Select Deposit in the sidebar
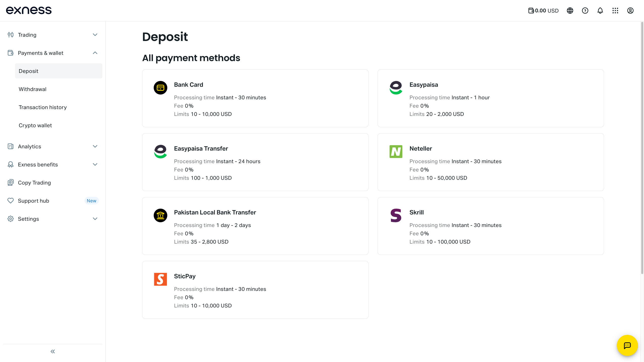Viewport: 644px width, 362px height. pos(59,71)
